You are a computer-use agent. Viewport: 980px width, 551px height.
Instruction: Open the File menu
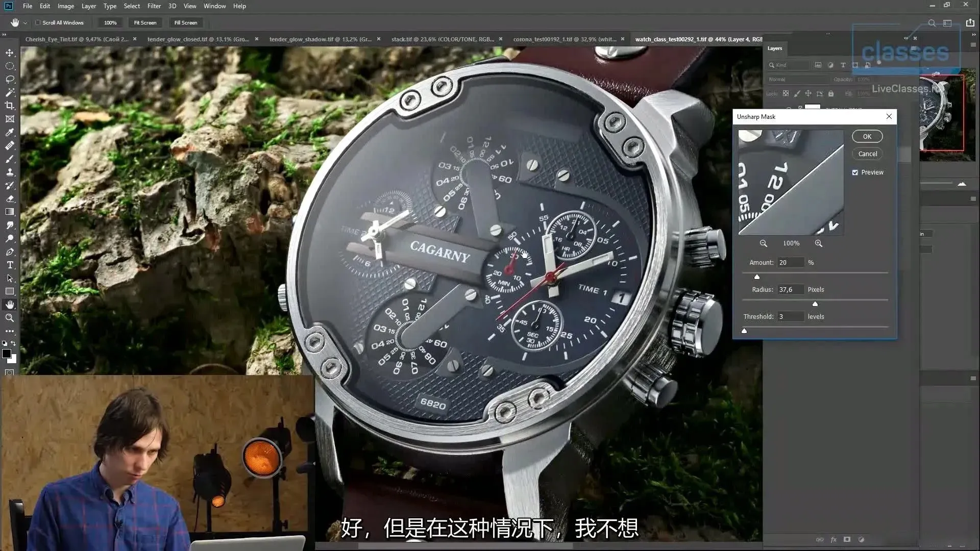click(28, 6)
